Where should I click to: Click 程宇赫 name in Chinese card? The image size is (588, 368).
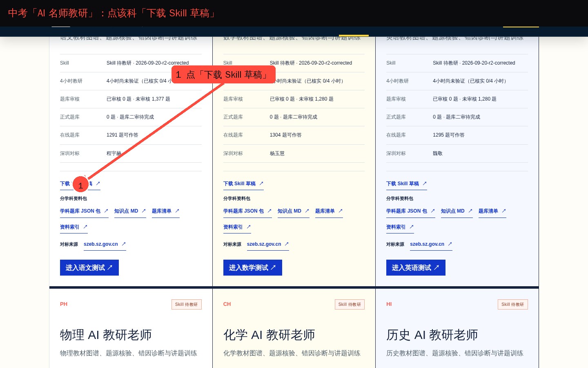pos(114,154)
